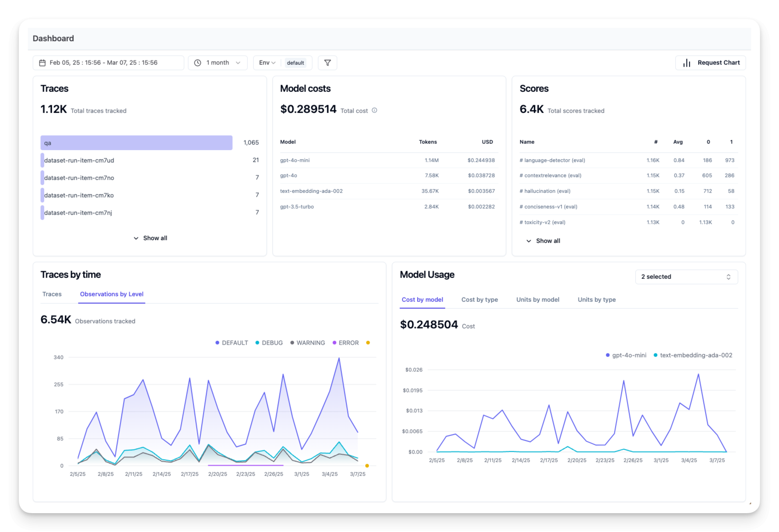Toggle WARNING series in legend

pyautogui.click(x=307, y=343)
